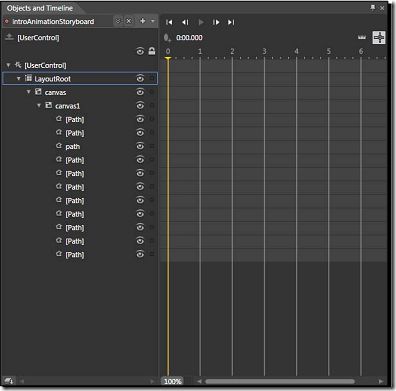396x391 pixels.
Task: Click the horizontal timeline scrollbar
Action: click(x=280, y=381)
